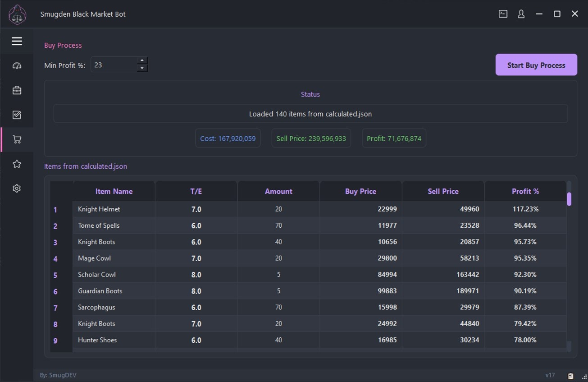Click the Smugden logo in the title bar
The width and height of the screenshot is (588, 382).
[17, 14]
